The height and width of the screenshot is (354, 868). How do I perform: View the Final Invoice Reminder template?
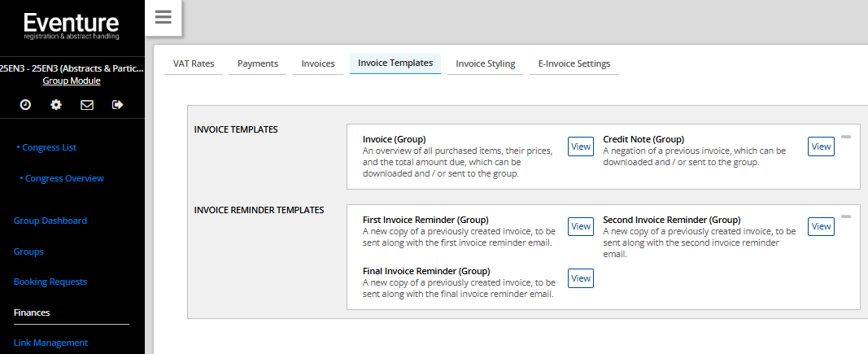click(581, 278)
